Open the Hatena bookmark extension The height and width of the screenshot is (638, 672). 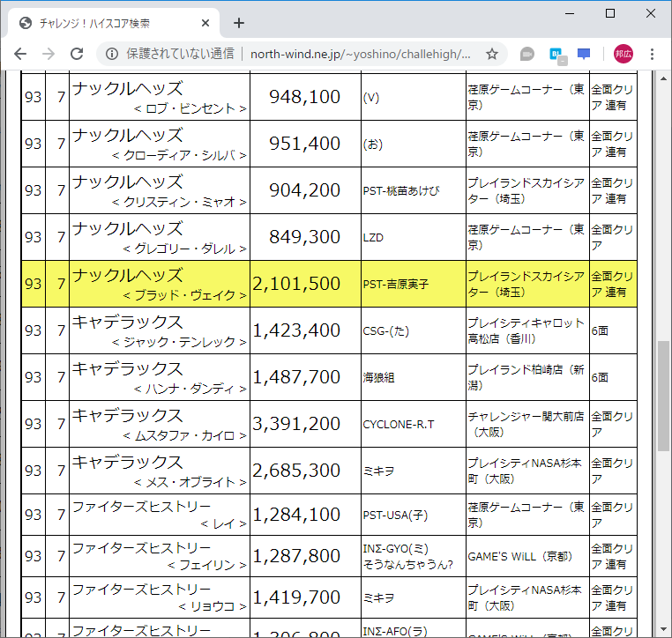point(558,56)
